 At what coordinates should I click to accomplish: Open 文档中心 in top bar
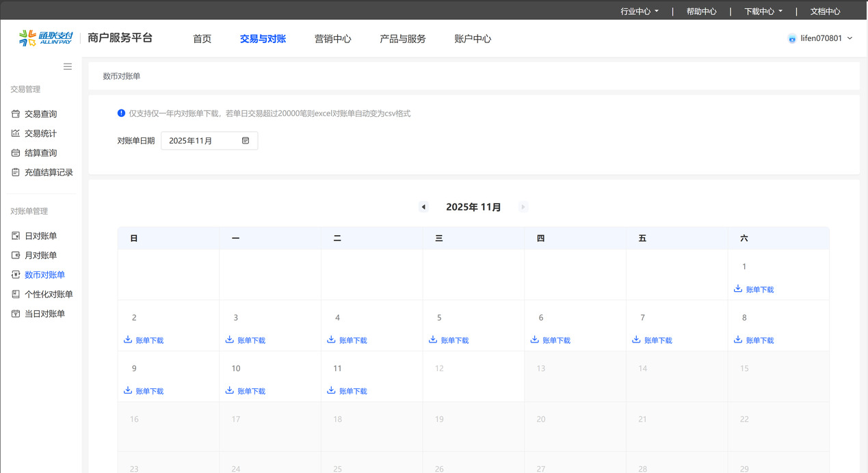tap(825, 12)
